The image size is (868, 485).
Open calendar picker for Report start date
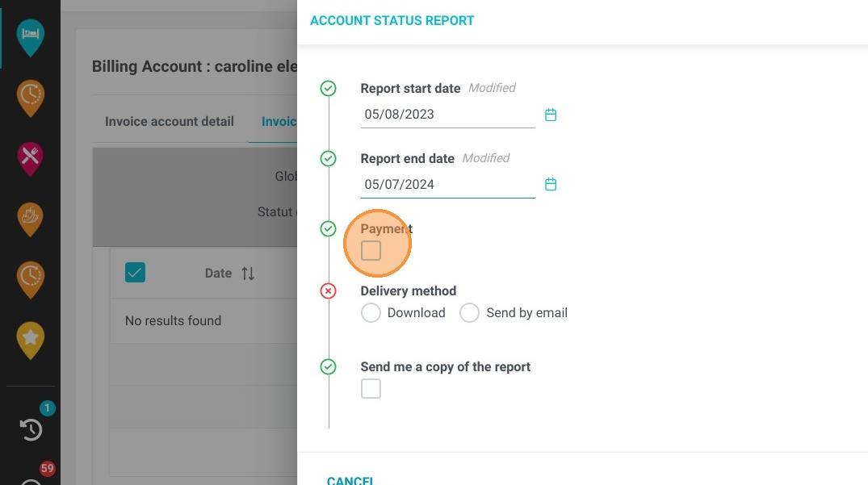[550, 115]
